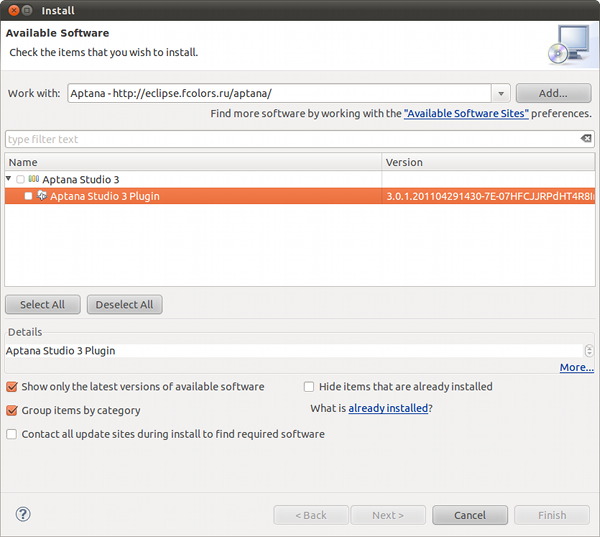Select the Aptana Studio 3 category row
The height and width of the screenshot is (537, 600).
tap(300, 179)
